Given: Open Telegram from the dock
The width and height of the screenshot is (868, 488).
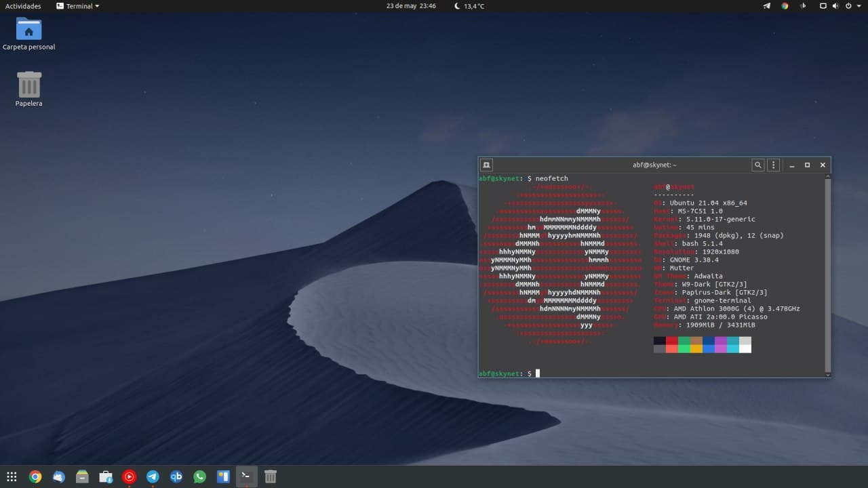Looking at the screenshot, I should click(153, 476).
